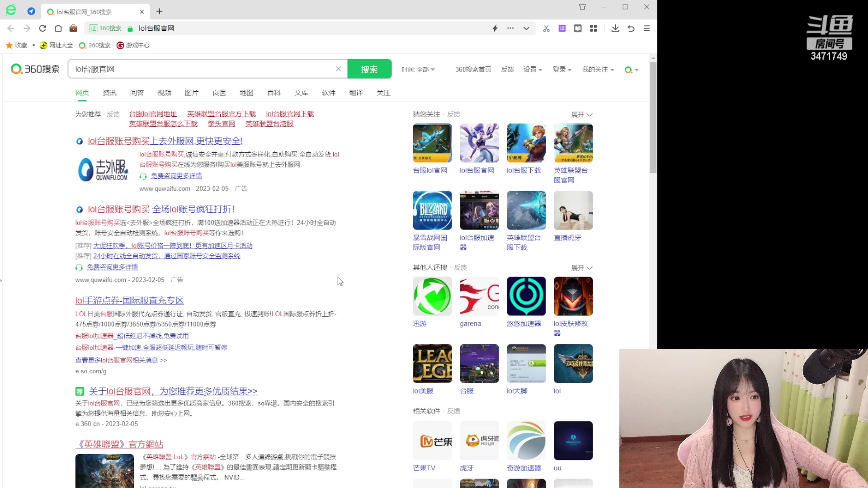Click the green 搜索 button
868x488 pixels.
tap(369, 69)
